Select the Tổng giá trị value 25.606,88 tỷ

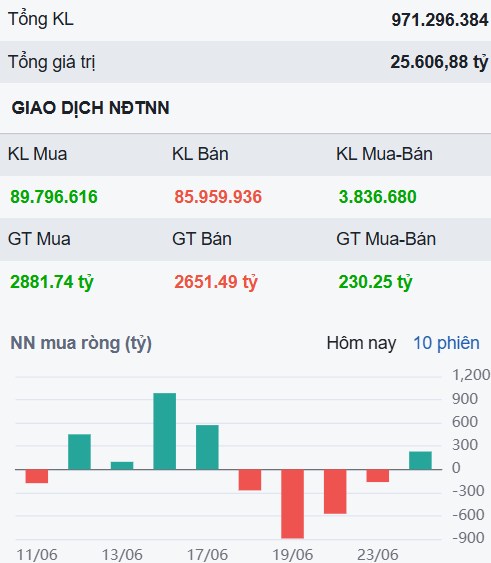439,62
